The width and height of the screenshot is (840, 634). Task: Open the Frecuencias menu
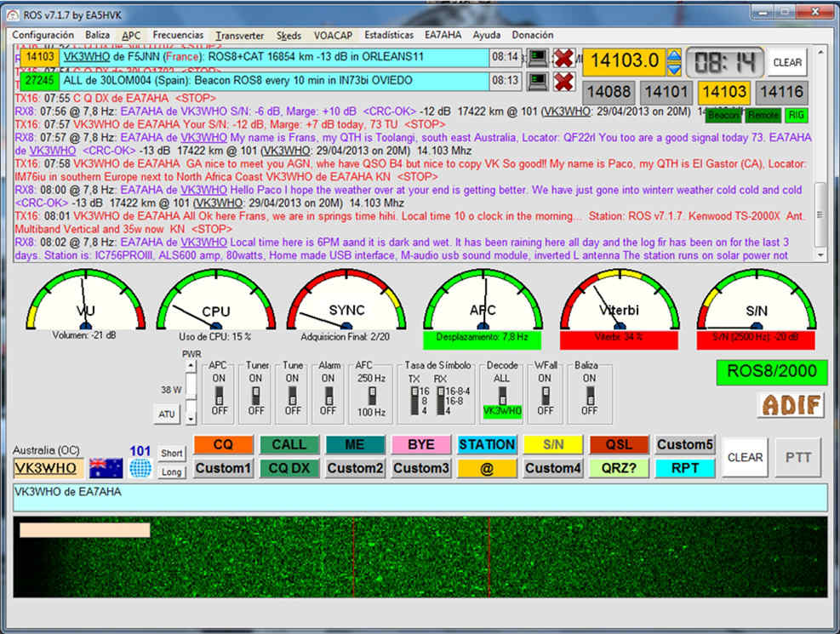178,35
